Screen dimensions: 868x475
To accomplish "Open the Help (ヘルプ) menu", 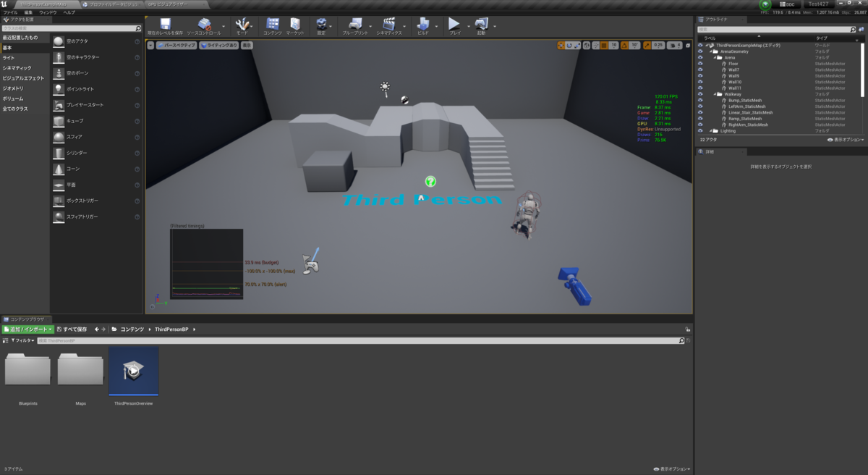I will click(69, 12).
